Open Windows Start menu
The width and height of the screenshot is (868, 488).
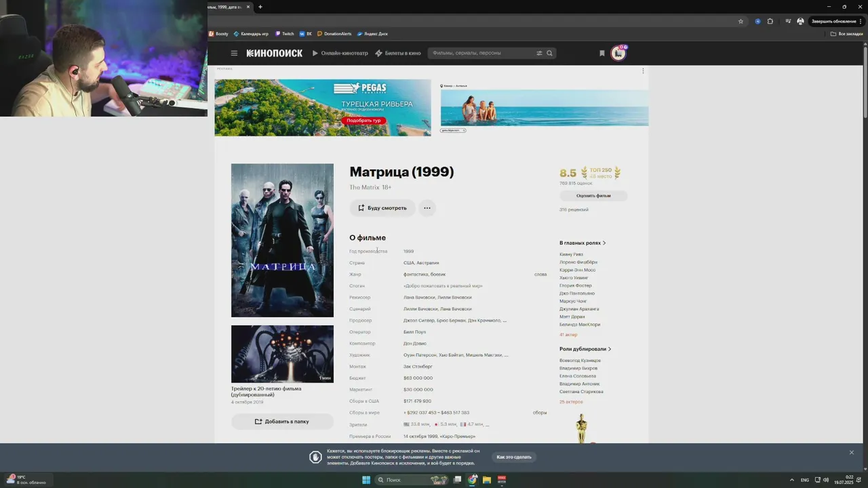366,480
